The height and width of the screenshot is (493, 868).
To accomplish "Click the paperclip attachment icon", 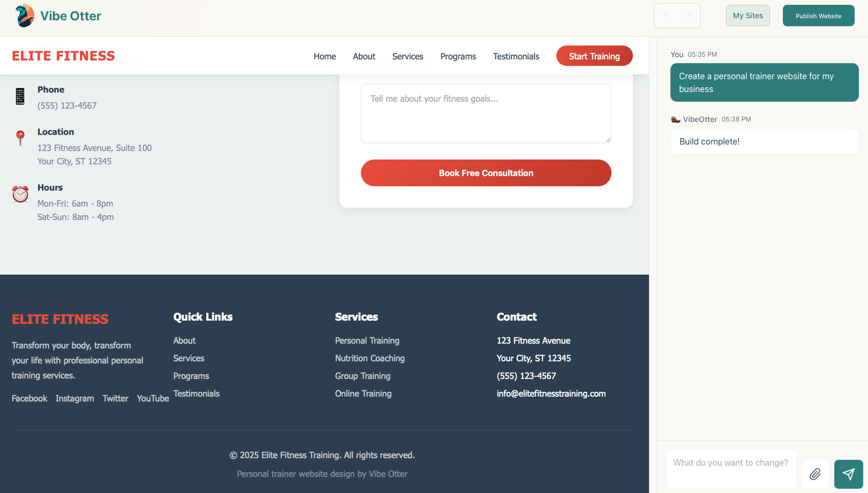I will (x=815, y=474).
